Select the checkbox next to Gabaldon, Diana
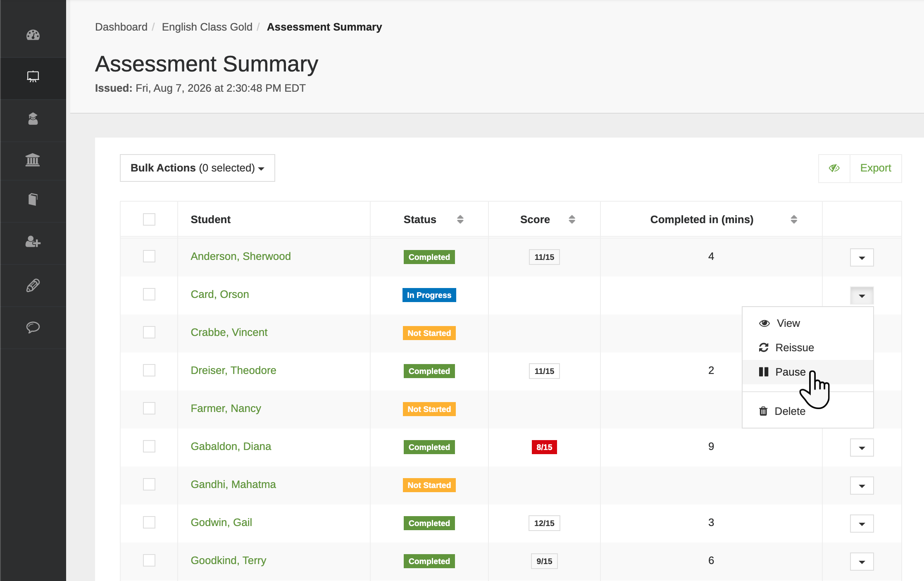This screenshot has width=924, height=581. tap(149, 446)
